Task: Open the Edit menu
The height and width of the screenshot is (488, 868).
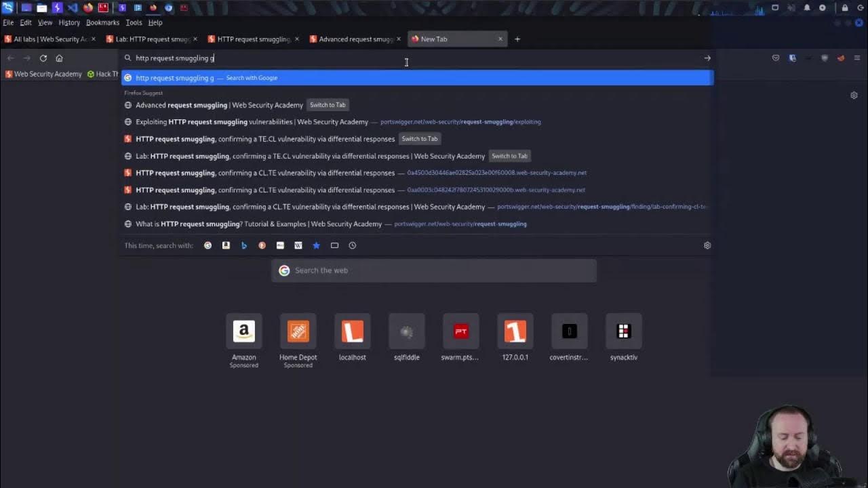Action: (x=26, y=22)
